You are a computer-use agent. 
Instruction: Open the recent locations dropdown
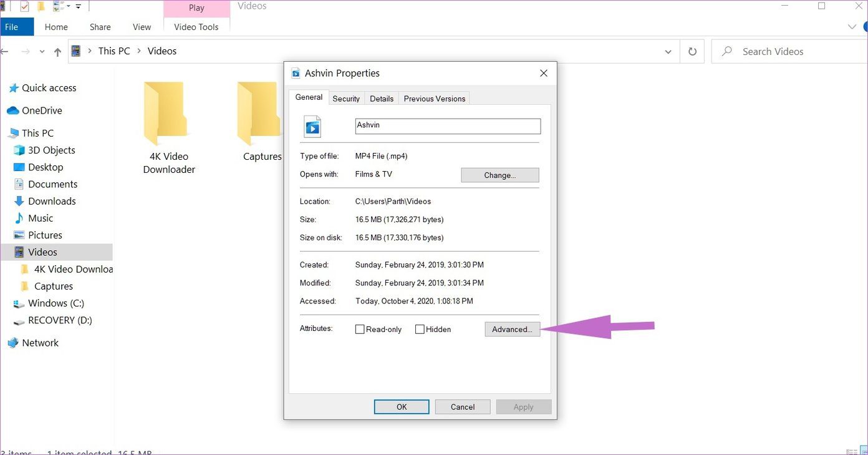[42, 52]
